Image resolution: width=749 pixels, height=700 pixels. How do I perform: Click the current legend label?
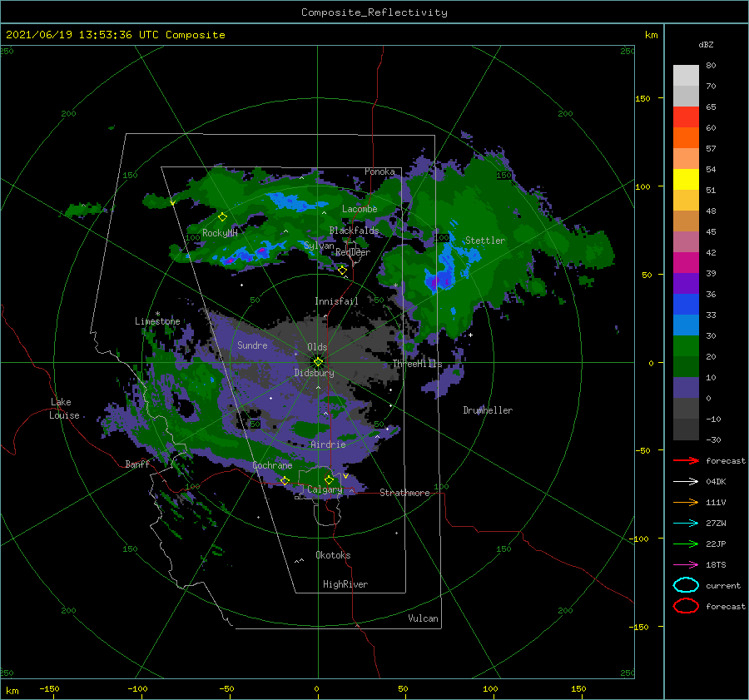click(x=723, y=586)
